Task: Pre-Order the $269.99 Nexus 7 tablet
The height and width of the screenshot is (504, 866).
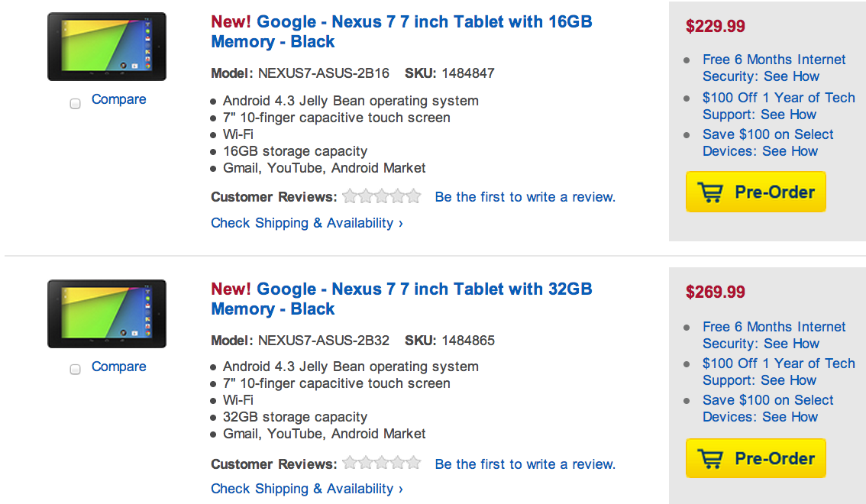Action: point(773,459)
